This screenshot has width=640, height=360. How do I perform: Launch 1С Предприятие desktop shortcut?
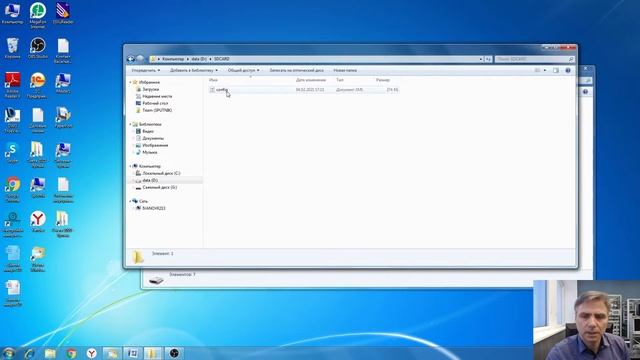pos(38,85)
